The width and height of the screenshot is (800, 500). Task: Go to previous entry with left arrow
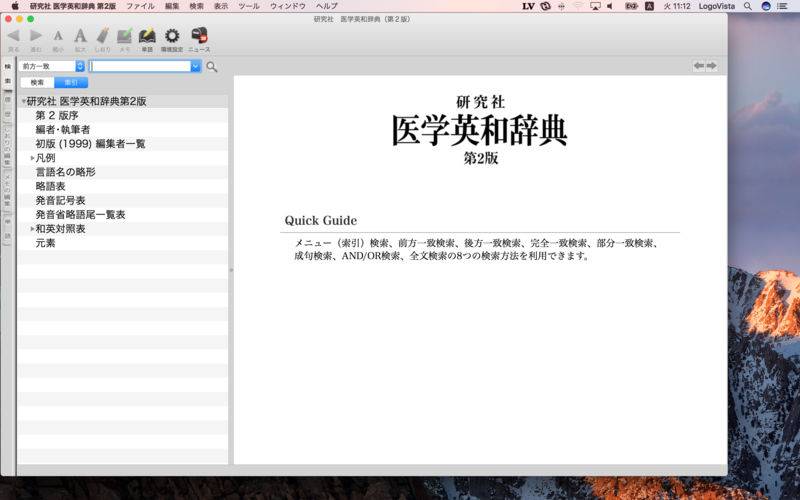click(699, 66)
